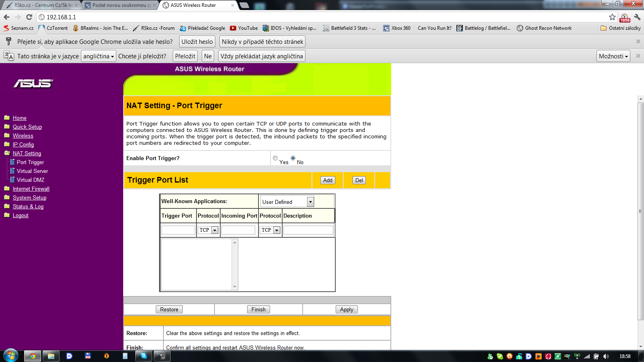The width and height of the screenshot is (644, 362).
Task: Click the trigger list box scrollbar
Action: [235, 264]
